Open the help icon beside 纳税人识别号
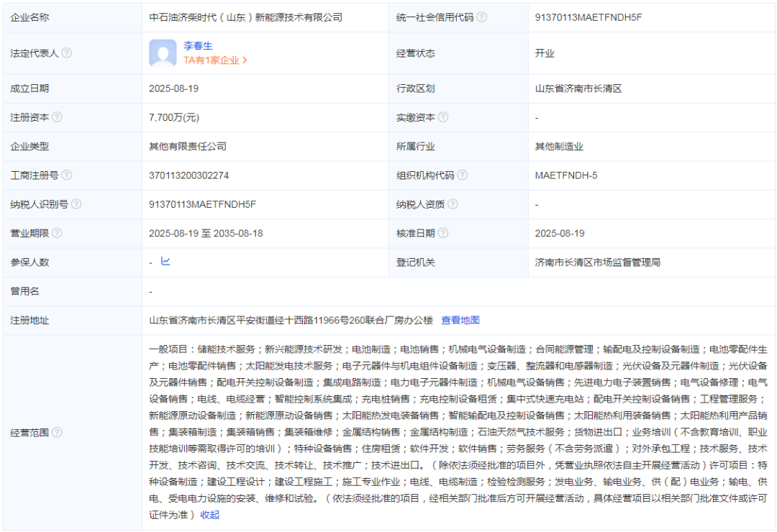This screenshot has height=532, width=777. 76,204
